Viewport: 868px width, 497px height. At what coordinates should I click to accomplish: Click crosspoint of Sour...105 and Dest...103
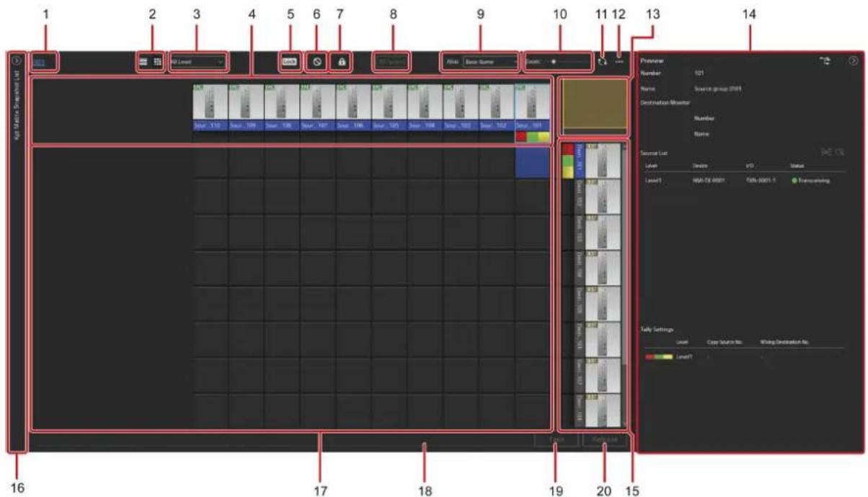[x=389, y=232]
